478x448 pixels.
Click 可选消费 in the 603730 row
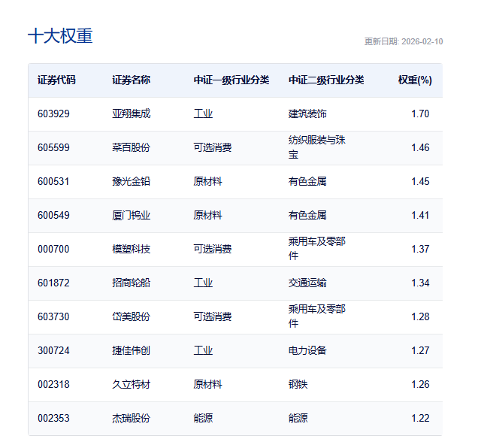click(x=213, y=317)
